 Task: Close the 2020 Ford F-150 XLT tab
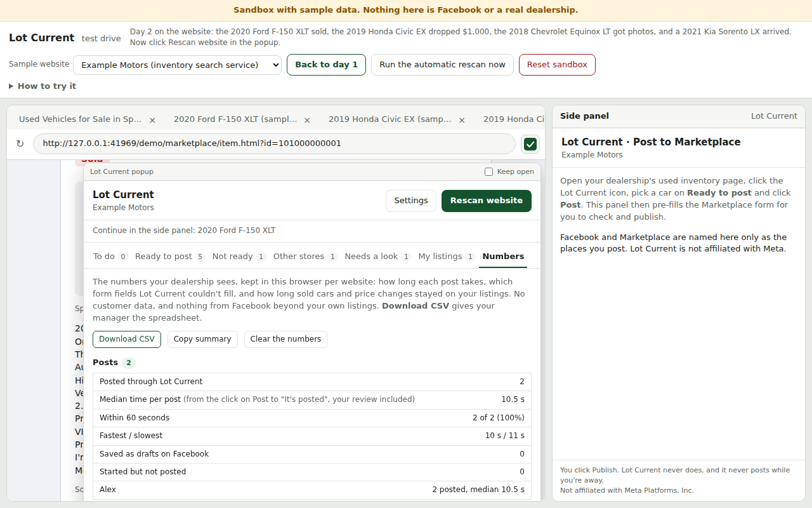307,119
